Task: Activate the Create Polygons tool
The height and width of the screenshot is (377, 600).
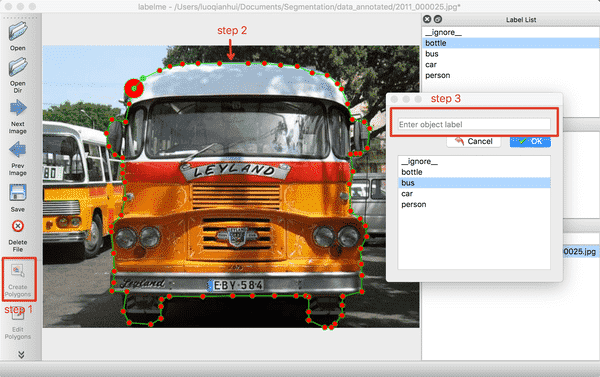Action: click(18, 279)
